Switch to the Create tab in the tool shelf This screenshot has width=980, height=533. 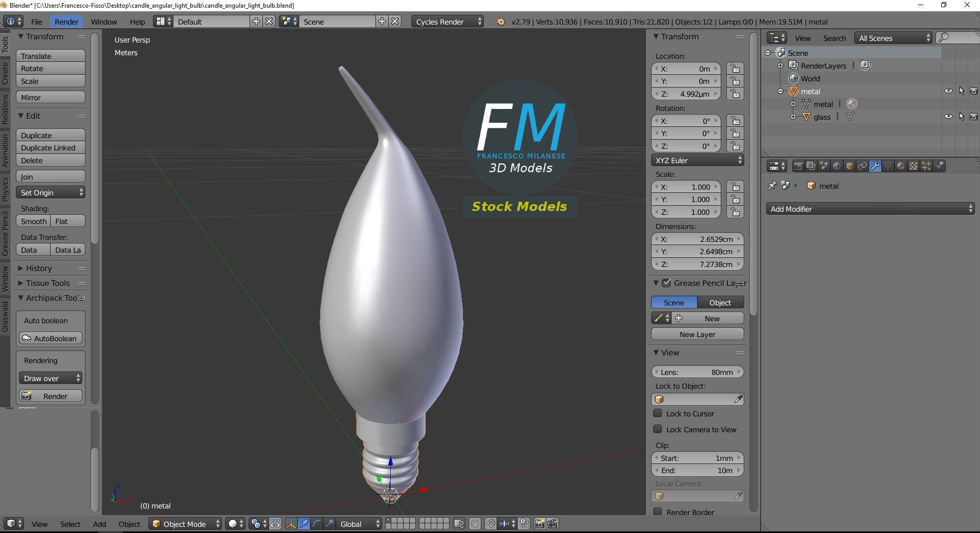5,73
